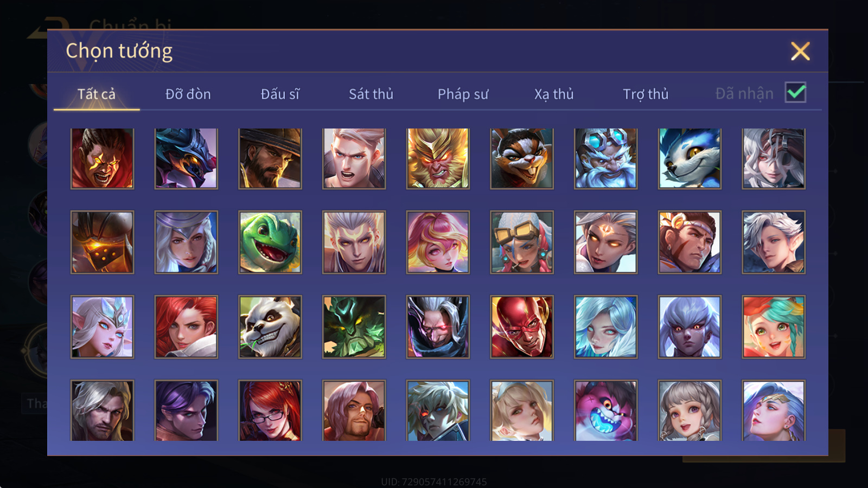The image size is (868, 488).
Task: Close the Chọn tướng dialog
Action: coord(800,52)
